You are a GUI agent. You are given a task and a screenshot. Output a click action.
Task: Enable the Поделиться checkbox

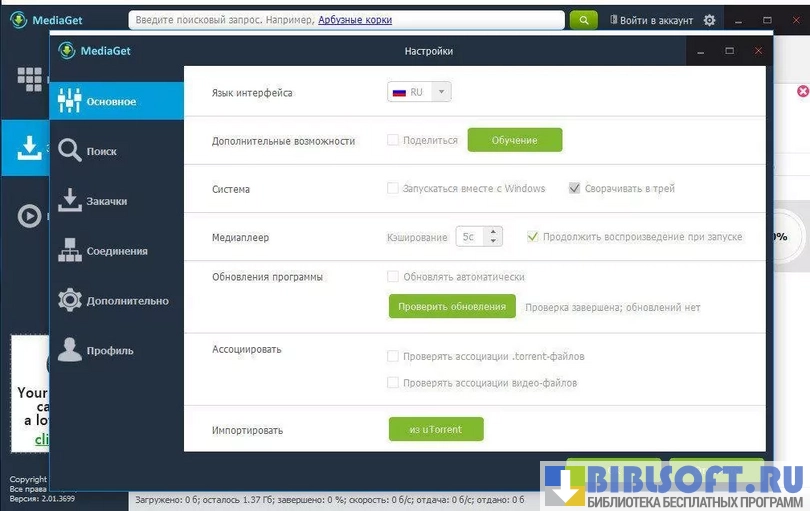393,141
